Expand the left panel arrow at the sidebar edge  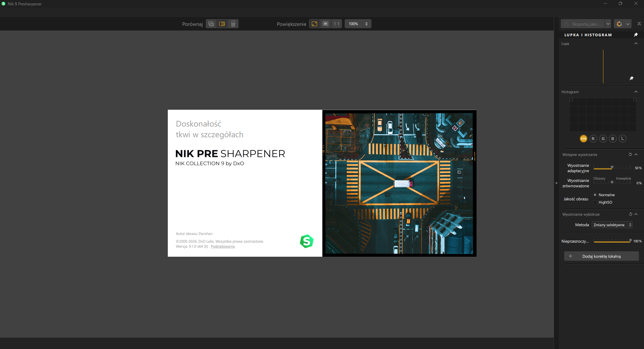click(556, 183)
